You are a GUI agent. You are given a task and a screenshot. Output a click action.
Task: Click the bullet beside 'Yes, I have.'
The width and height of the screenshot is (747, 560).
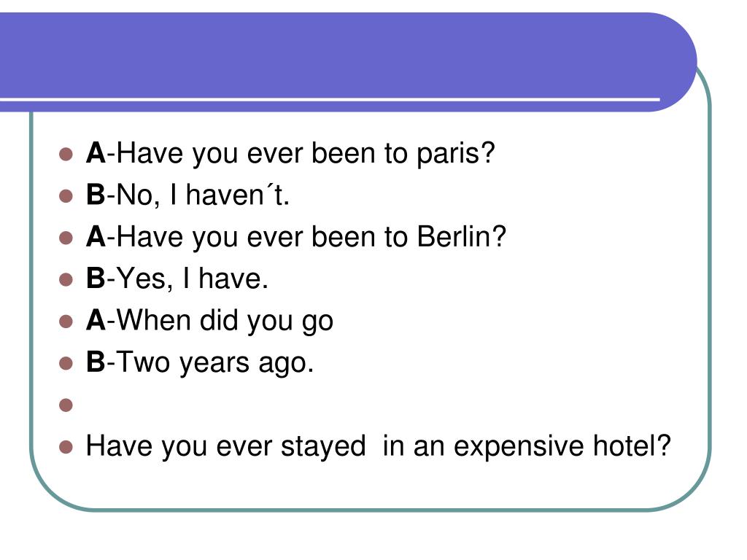[66, 279]
